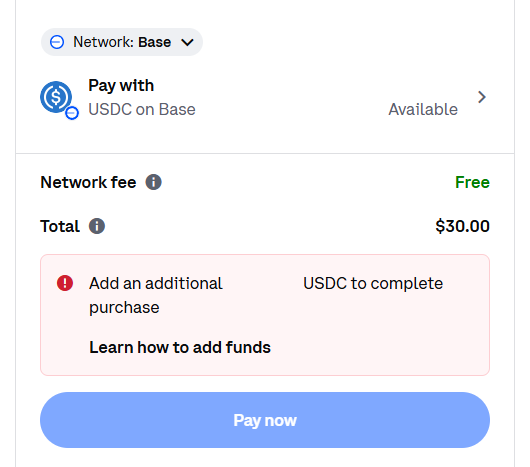This screenshot has height=467, width=530.
Task: Open Learn how to add funds link
Action: [180, 347]
